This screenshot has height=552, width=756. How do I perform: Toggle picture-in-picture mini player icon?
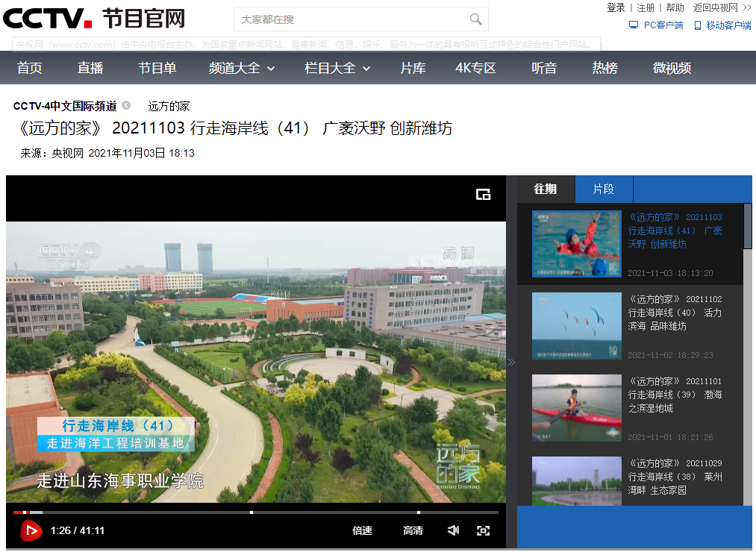[483, 195]
